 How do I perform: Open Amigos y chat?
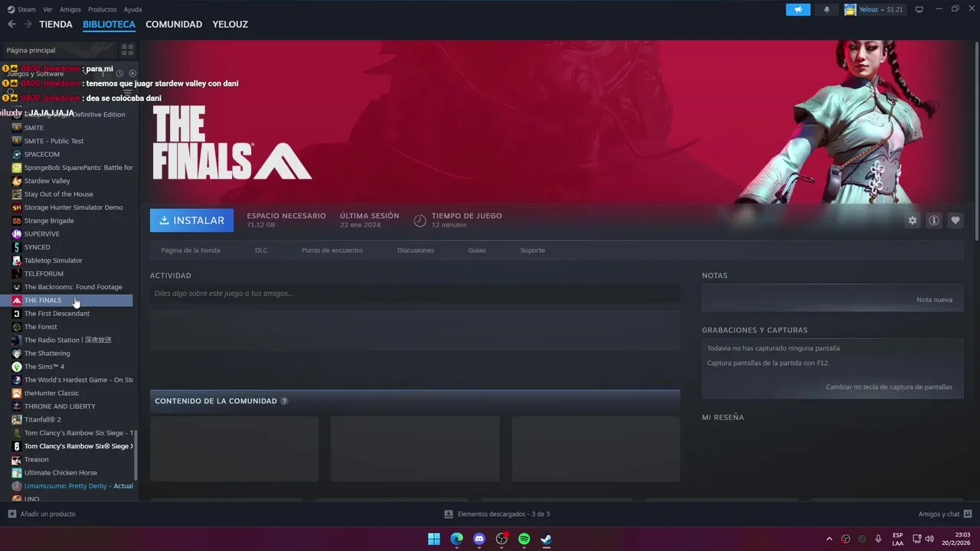946,514
